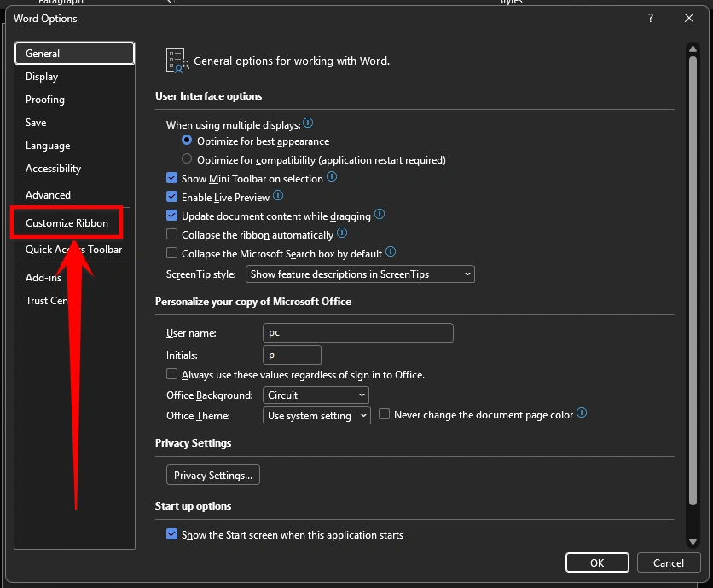
Task: Open the Help question mark in title bar
Action: tap(651, 18)
